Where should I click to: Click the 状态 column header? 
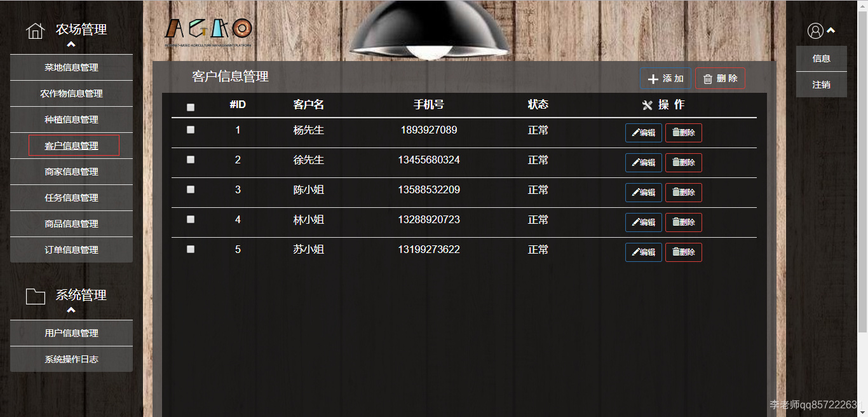538,105
